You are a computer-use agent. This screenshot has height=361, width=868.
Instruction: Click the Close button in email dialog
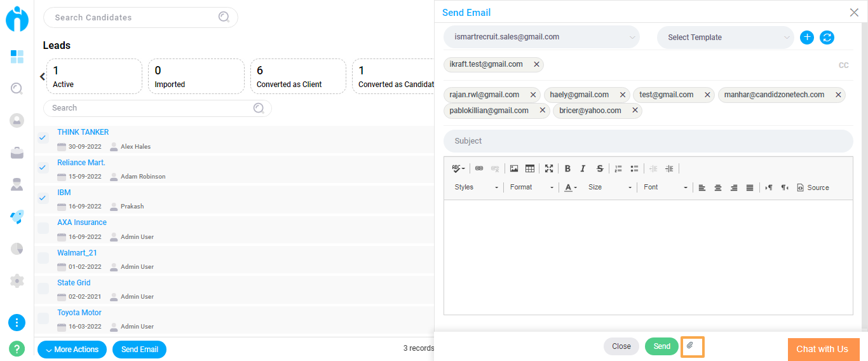pyautogui.click(x=621, y=346)
